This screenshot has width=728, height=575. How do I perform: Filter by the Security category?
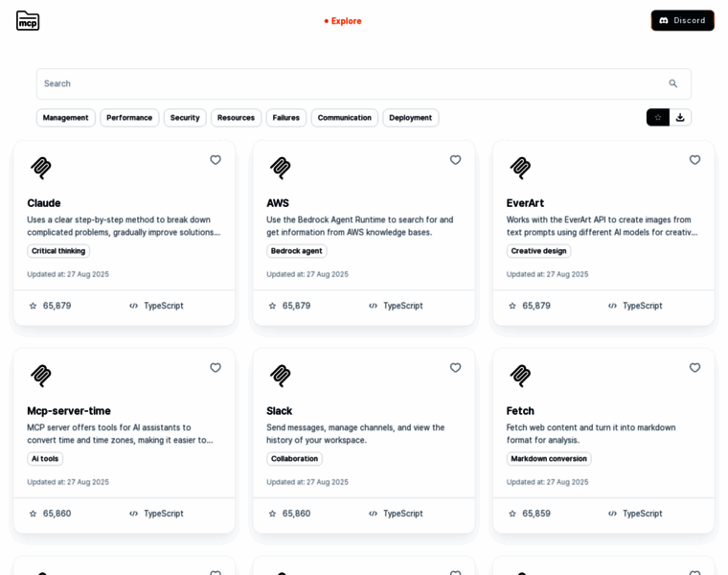tap(185, 118)
